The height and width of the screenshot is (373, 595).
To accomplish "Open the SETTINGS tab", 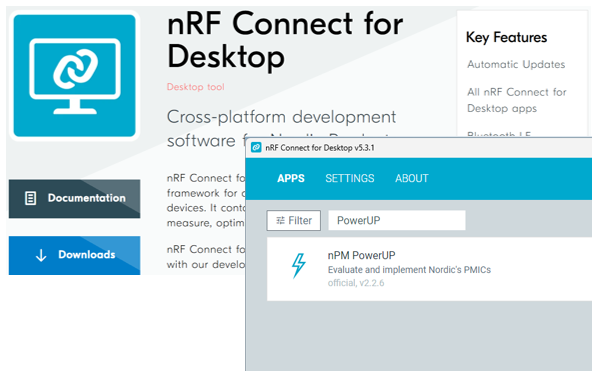I will [349, 178].
